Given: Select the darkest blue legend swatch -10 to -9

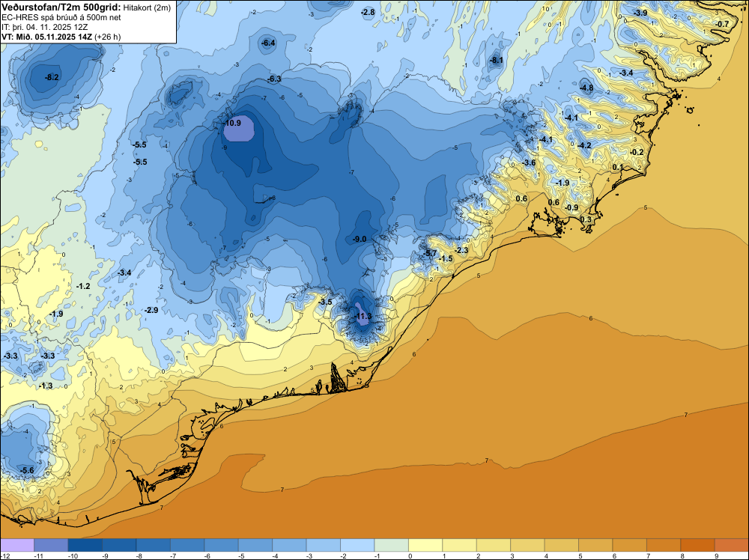Looking at the screenshot, I should [x=85, y=545].
